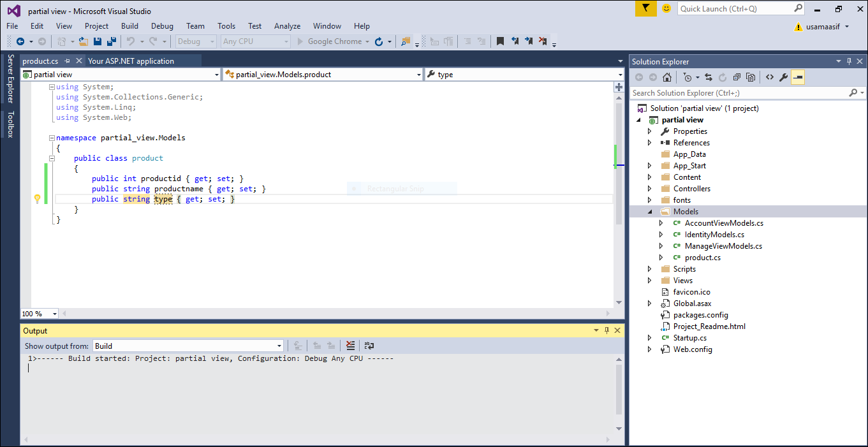Switch to Your ASP.NET application tab
This screenshot has width=868, height=447.
click(131, 61)
